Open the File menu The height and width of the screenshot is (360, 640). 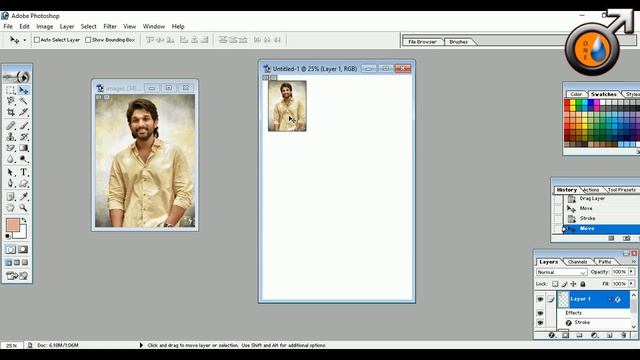coord(8,27)
